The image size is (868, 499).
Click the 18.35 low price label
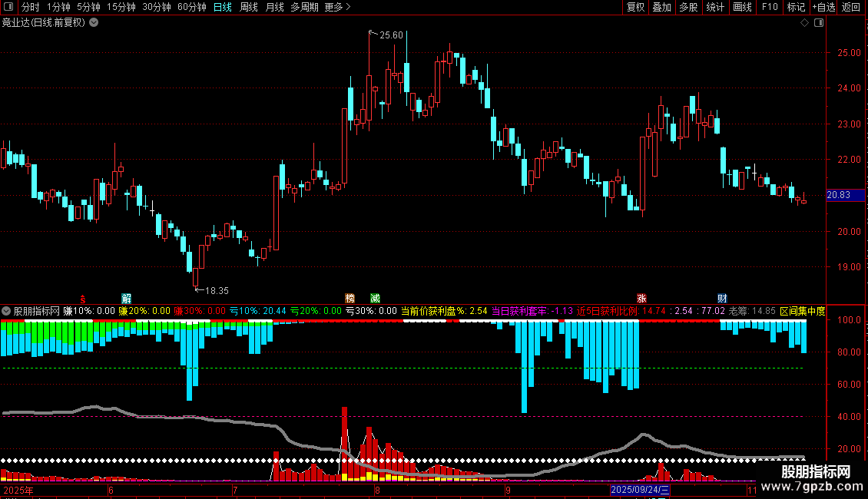coord(217,290)
